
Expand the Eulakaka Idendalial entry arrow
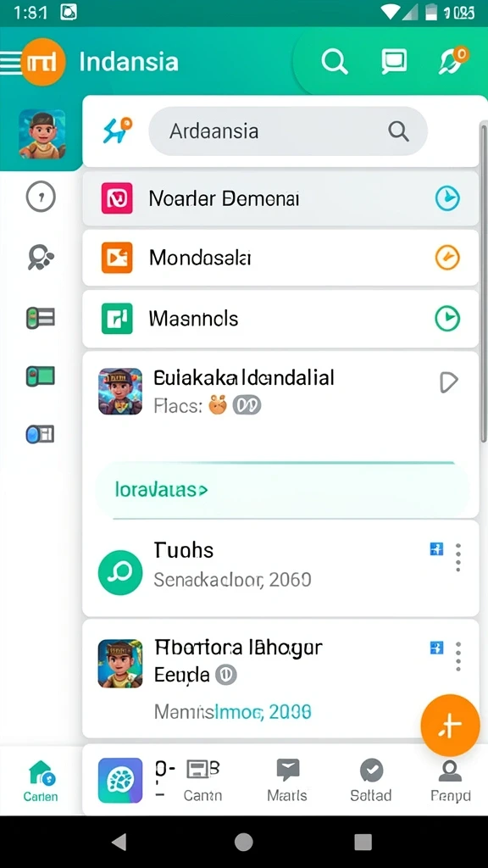pyautogui.click(x=449, y=382)
